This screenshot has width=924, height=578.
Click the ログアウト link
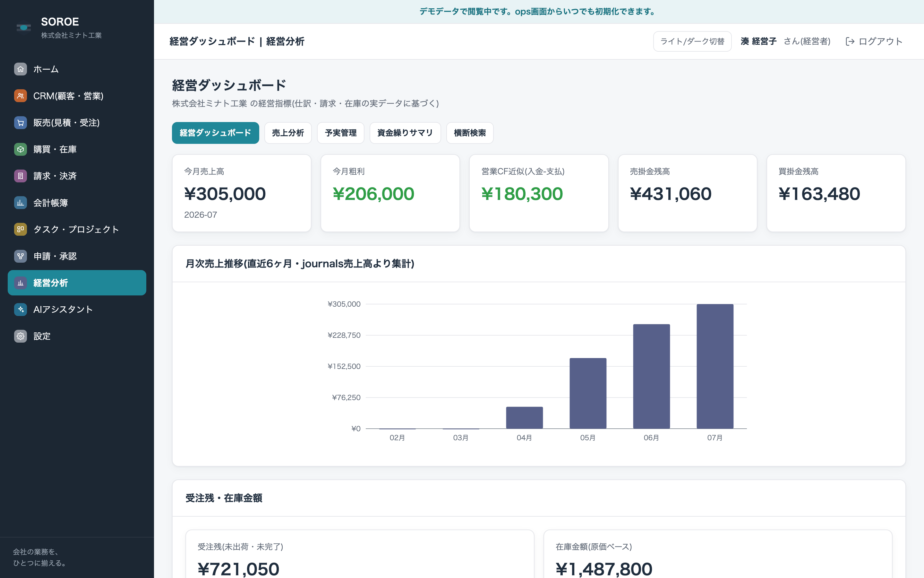874,41
